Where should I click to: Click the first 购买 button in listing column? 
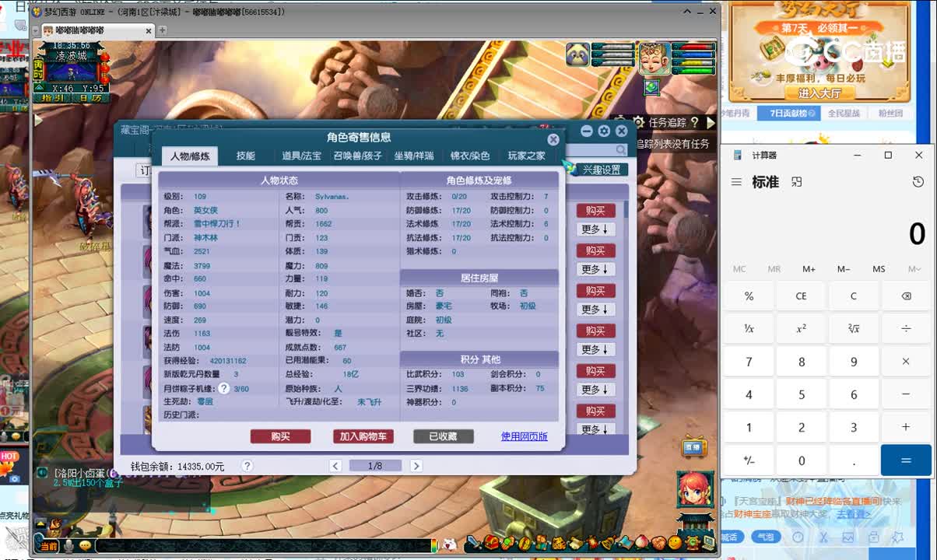click(595, 210)
